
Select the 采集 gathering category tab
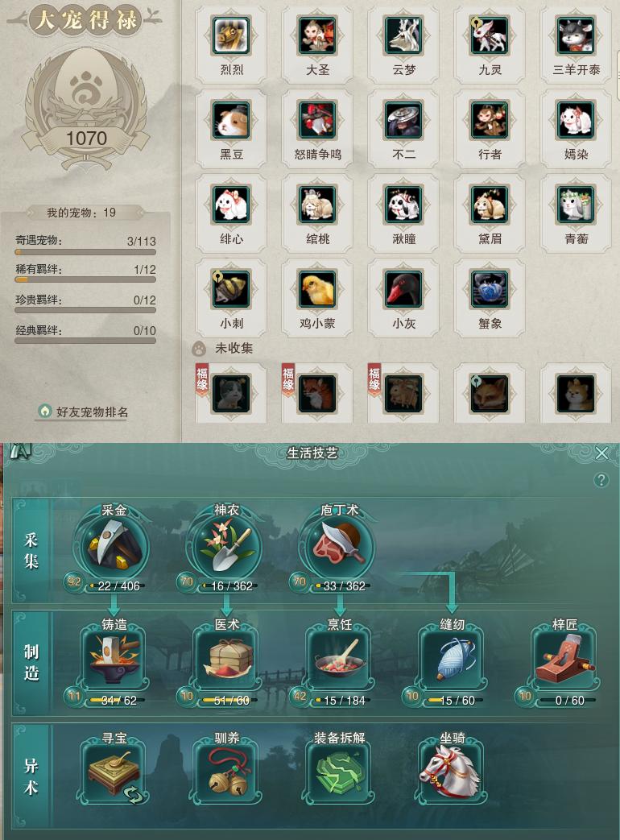click(31, 551)
